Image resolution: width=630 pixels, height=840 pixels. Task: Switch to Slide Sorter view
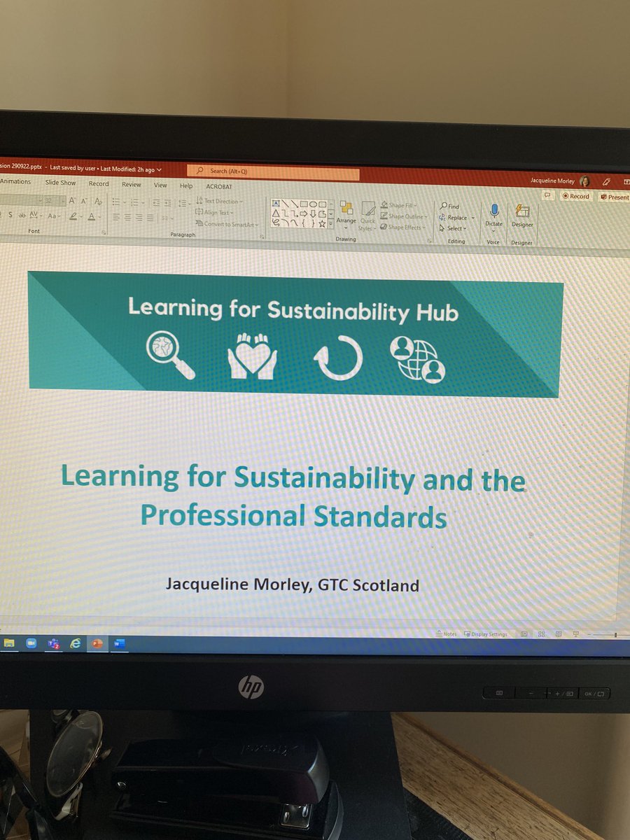(541, 634)
